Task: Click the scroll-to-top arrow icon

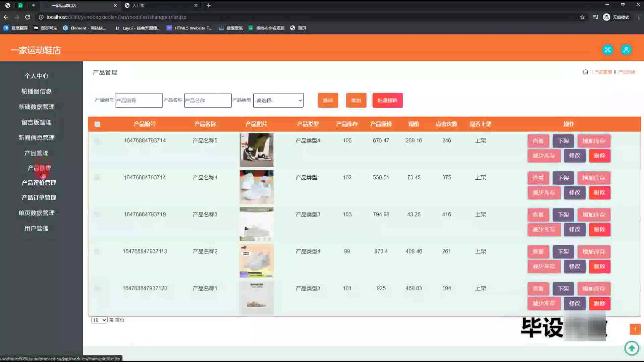Action: [x=632, y=348]
